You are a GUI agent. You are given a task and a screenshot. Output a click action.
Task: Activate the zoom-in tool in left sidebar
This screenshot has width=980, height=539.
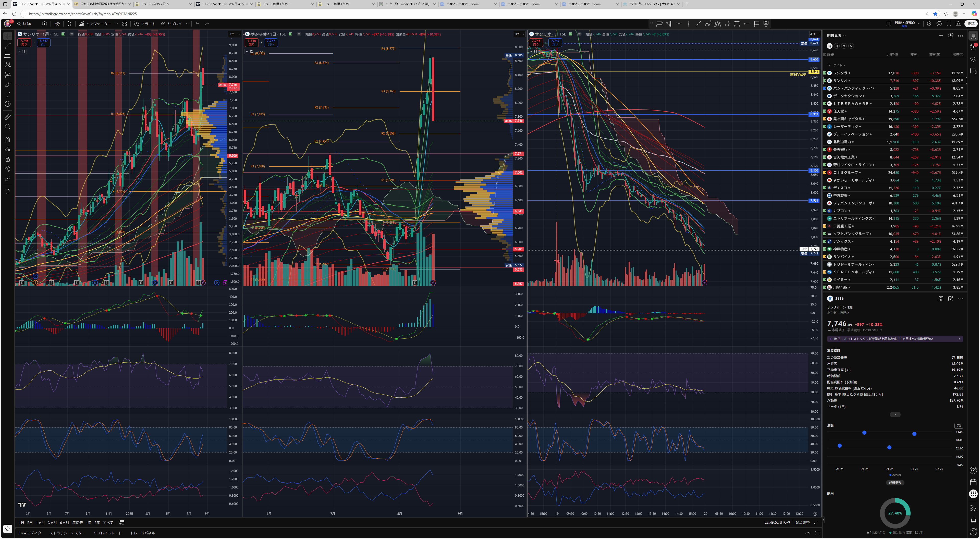8,127
